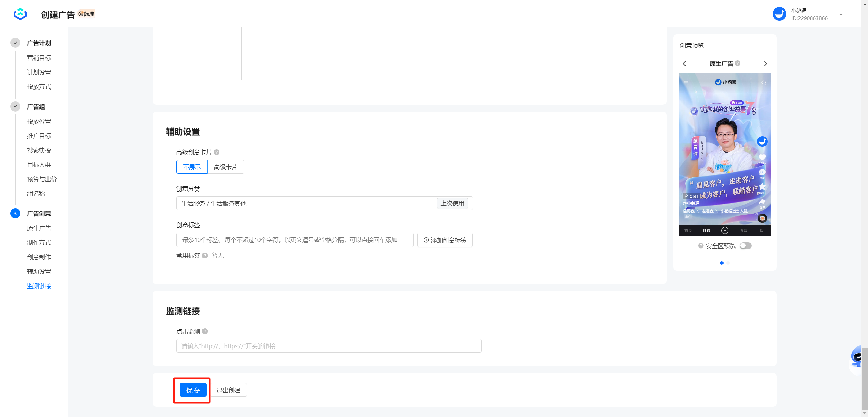This screenshot has height=417, width=868.
Task: Click the scrollbar down arrow
Action: (x=865, y=414)
